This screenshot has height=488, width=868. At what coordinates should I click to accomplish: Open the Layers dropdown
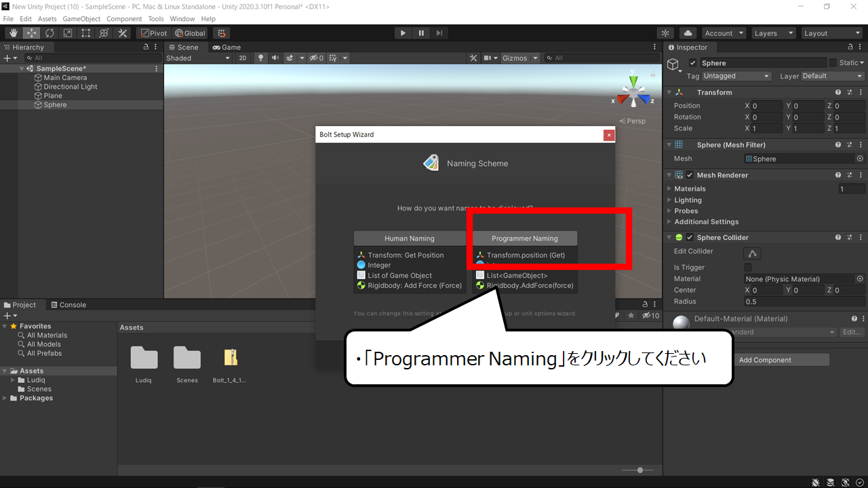tap(772, 33)
